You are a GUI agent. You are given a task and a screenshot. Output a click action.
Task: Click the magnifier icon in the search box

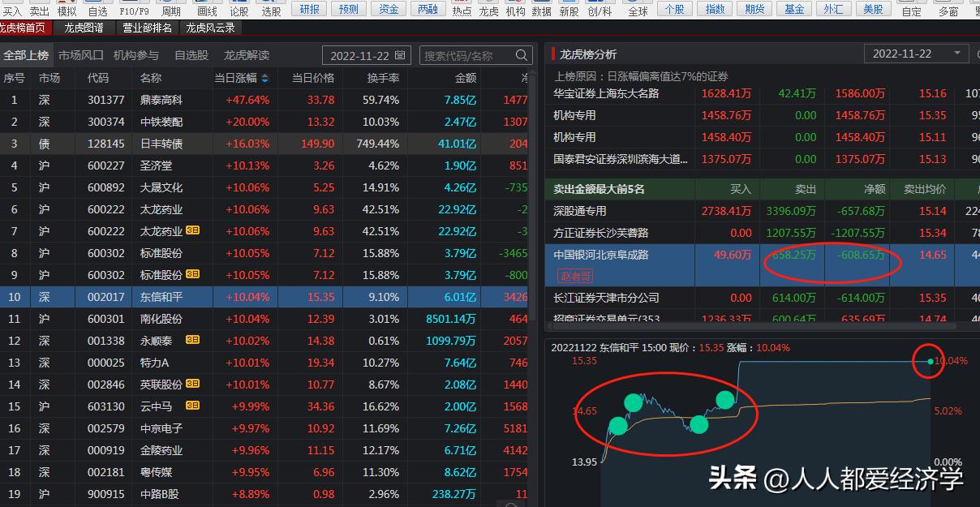[x=520, y=56]
